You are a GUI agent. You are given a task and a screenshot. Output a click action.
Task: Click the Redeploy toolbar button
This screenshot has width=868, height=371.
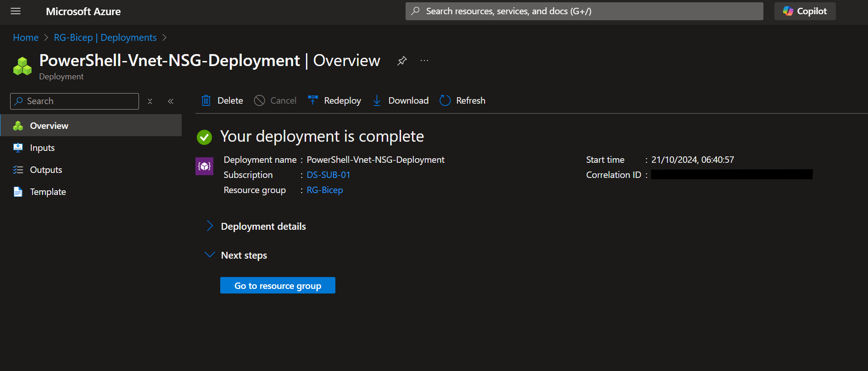tap(335, 100)
